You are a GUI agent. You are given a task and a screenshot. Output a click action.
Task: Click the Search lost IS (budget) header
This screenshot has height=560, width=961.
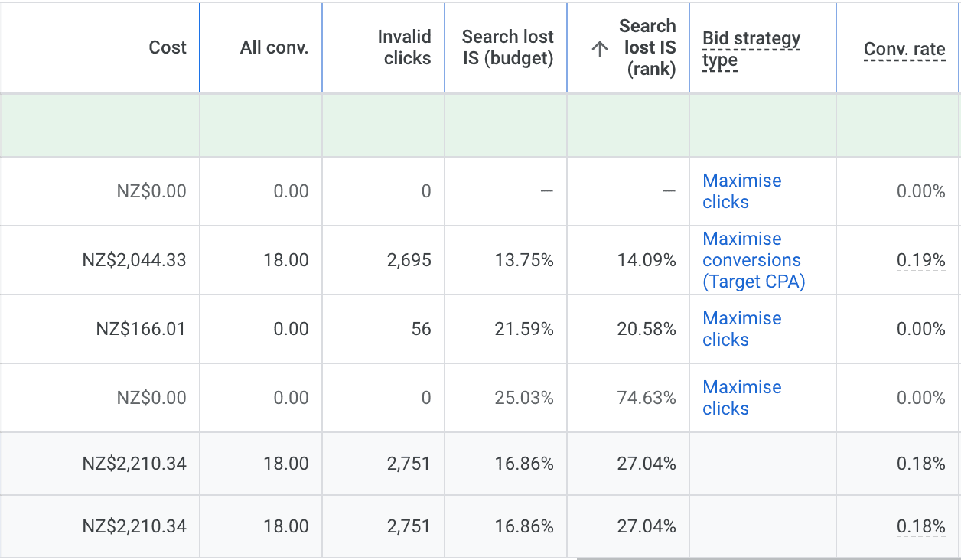pos(507,47)
